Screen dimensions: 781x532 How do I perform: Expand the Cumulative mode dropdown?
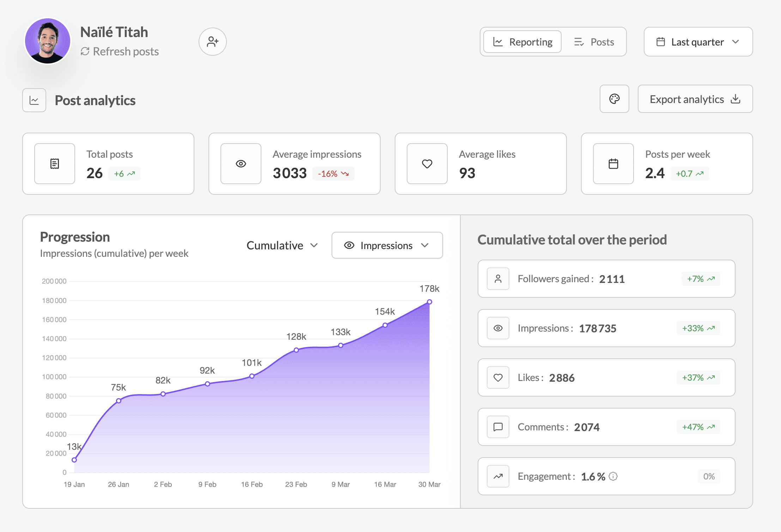[282, 246]
